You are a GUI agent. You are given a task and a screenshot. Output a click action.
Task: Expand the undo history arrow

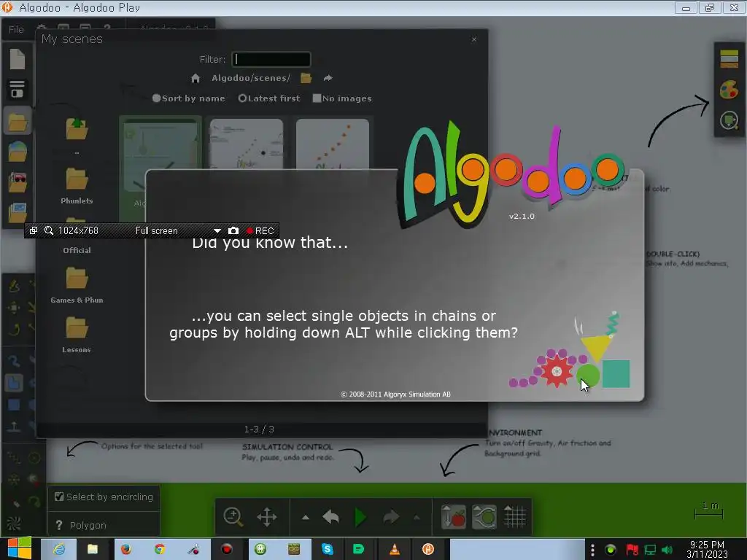click(x=306, y=517)
